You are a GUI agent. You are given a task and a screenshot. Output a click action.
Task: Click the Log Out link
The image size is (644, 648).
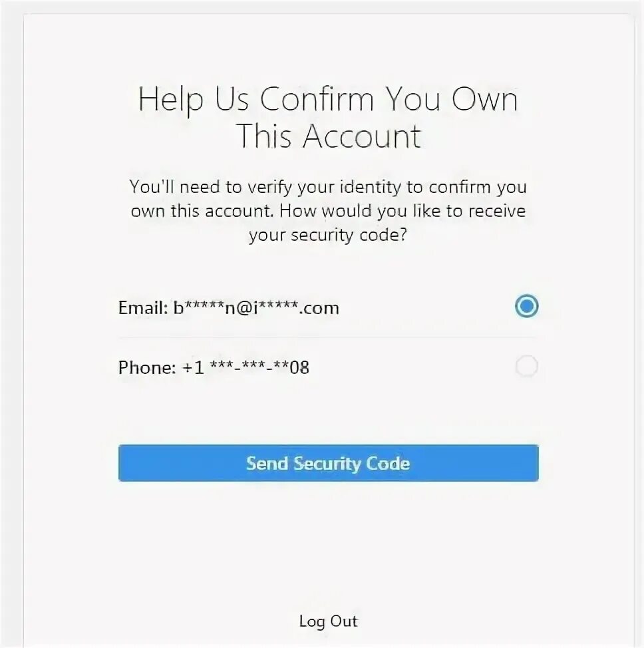pyautogui.click(x=328, y=621)
